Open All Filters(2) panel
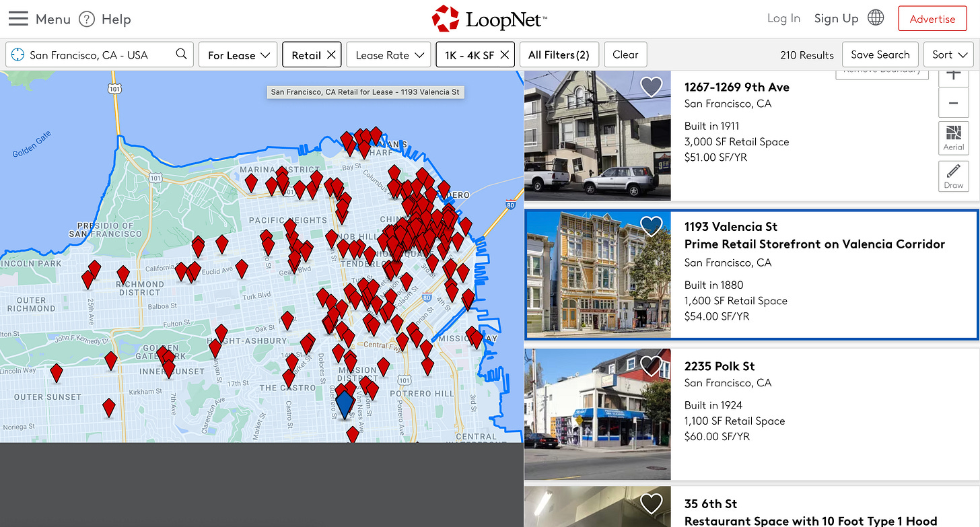 click(x=559, y=55)
